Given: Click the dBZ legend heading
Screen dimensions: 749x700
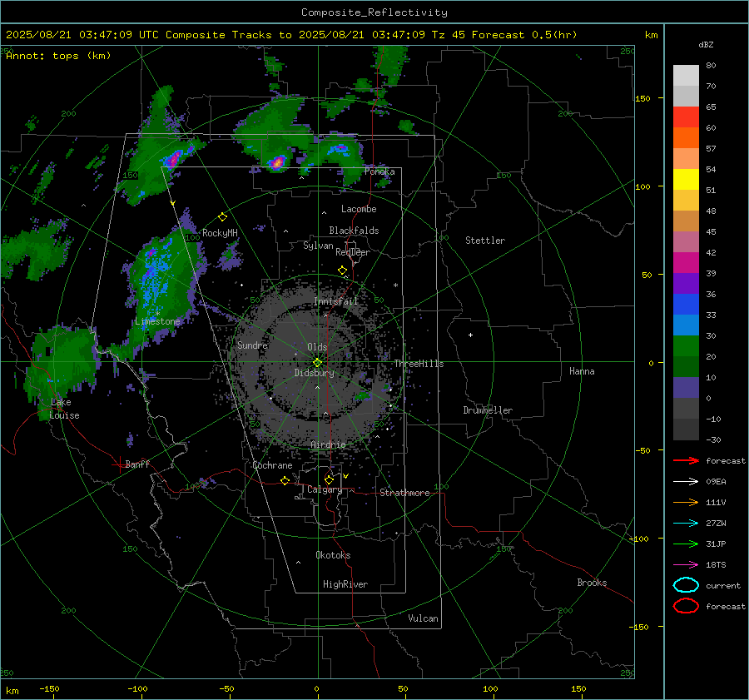Looking at the screenshot, I should coord(706,44).
